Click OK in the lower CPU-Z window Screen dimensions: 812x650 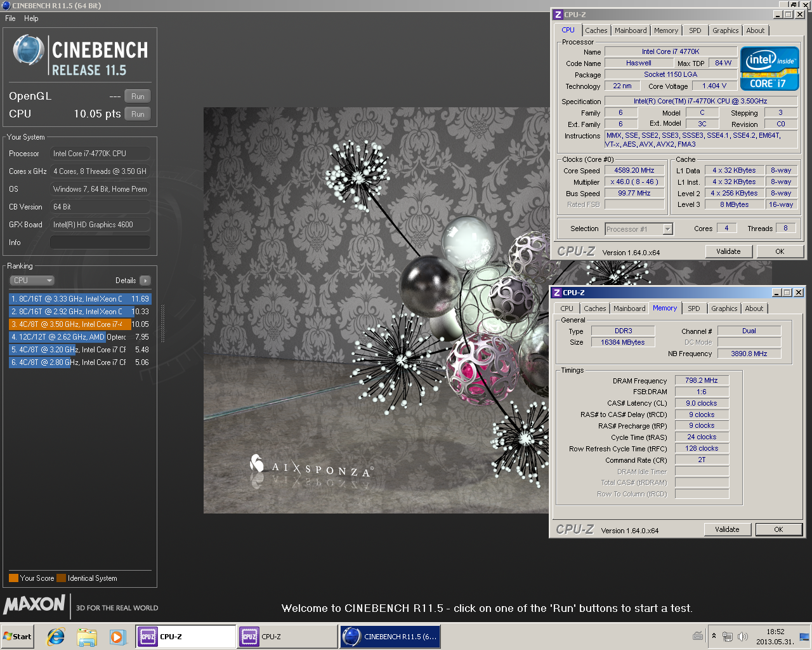click(x=778, y=529)
